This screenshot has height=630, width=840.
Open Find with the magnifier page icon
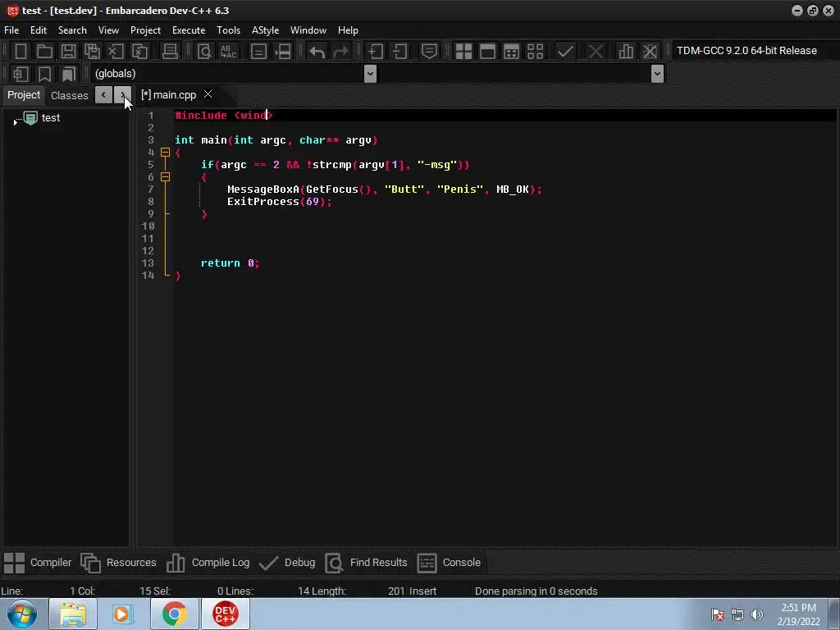tap(204, 52)
